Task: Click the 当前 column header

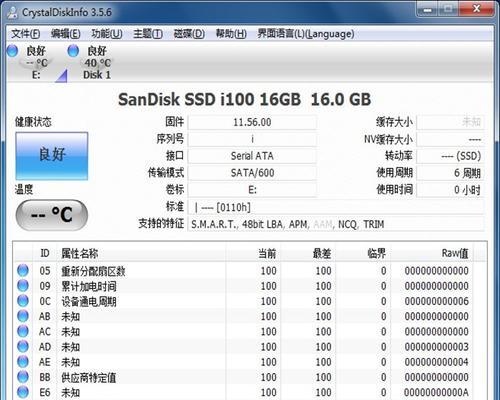Action: (x=253, y=253)
